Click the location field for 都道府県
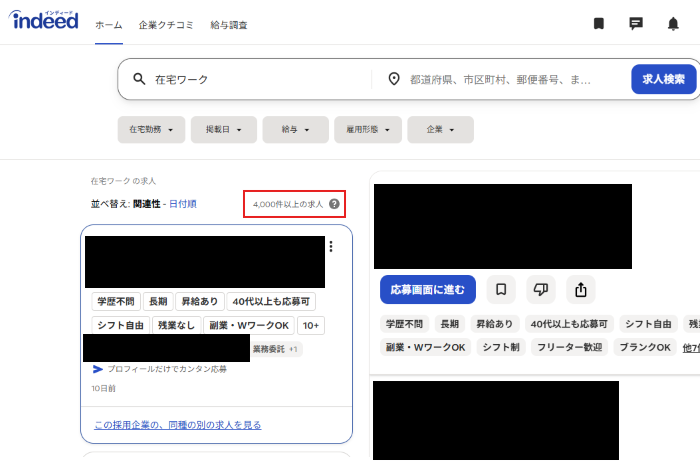700x461 pixels. click(500, 79)
